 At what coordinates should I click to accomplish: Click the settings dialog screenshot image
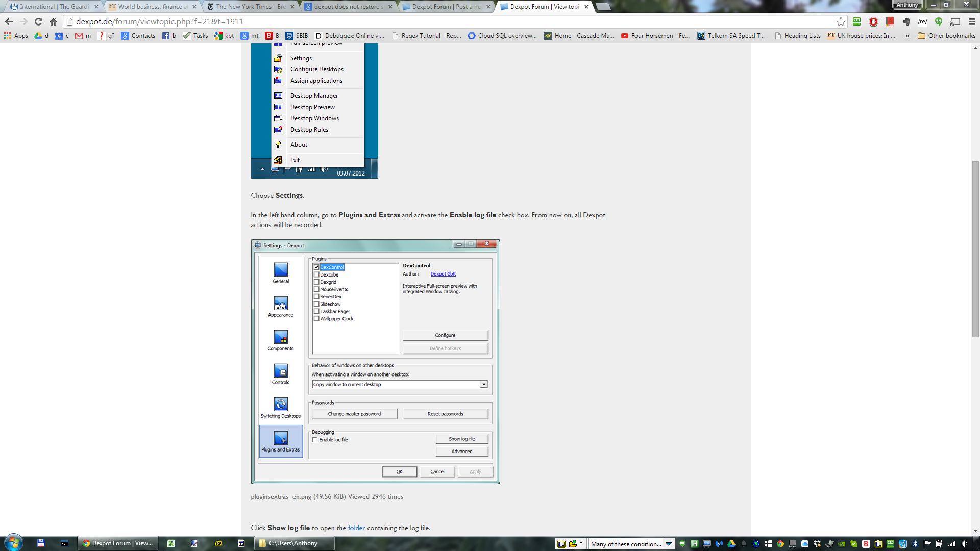tap(375, 362)
